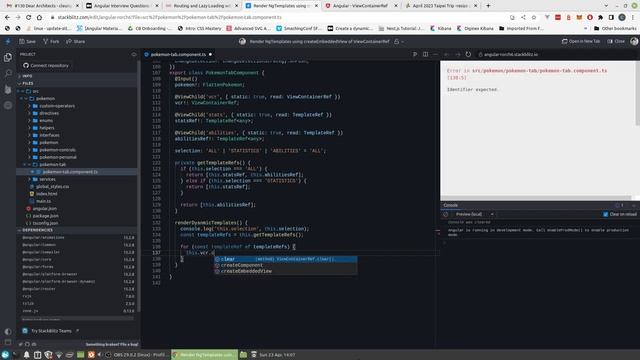The height and width of the screenshot is (360, 640).
Task: Share the project
Action: [76, 41]
